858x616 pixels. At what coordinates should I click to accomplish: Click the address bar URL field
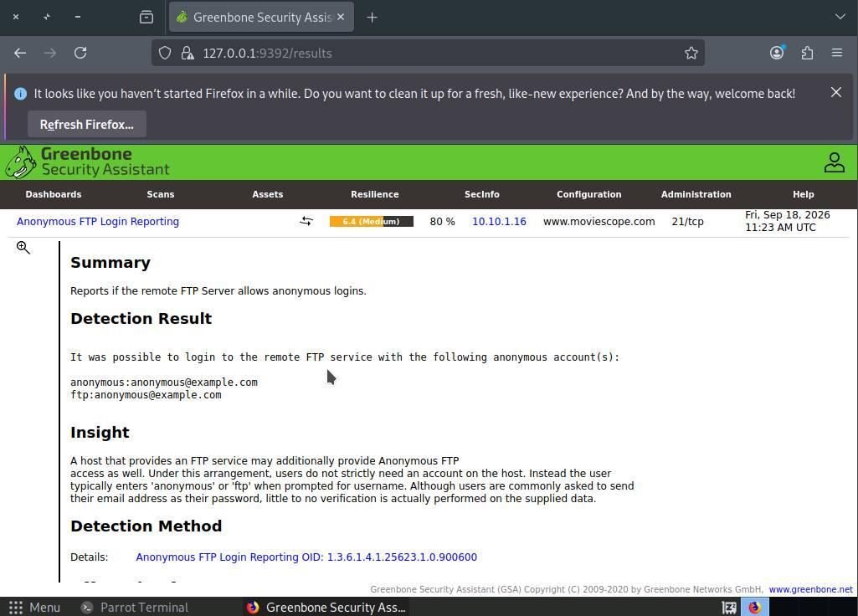pos(427,53)
